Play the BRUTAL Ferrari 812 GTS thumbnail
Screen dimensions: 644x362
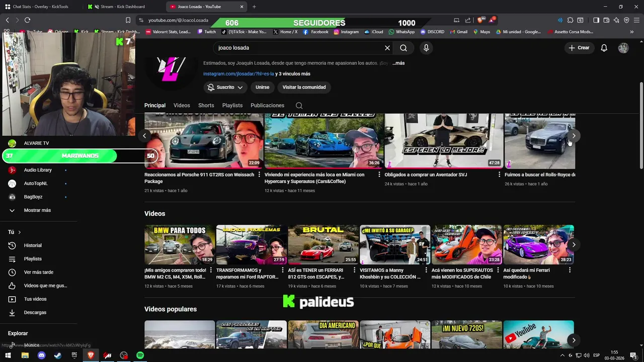pos(323,245)
